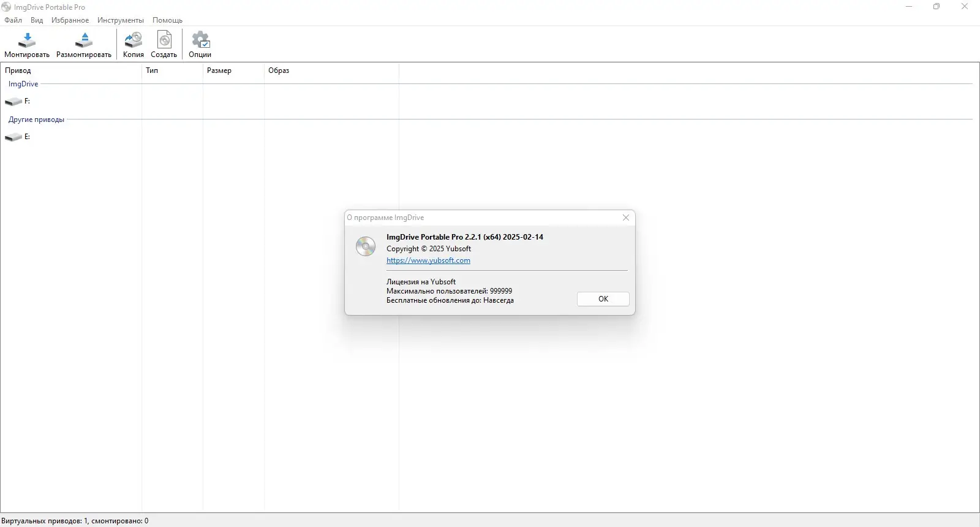
Task: Click the Максимально пользователей: 999999 text
Action: 449,291
